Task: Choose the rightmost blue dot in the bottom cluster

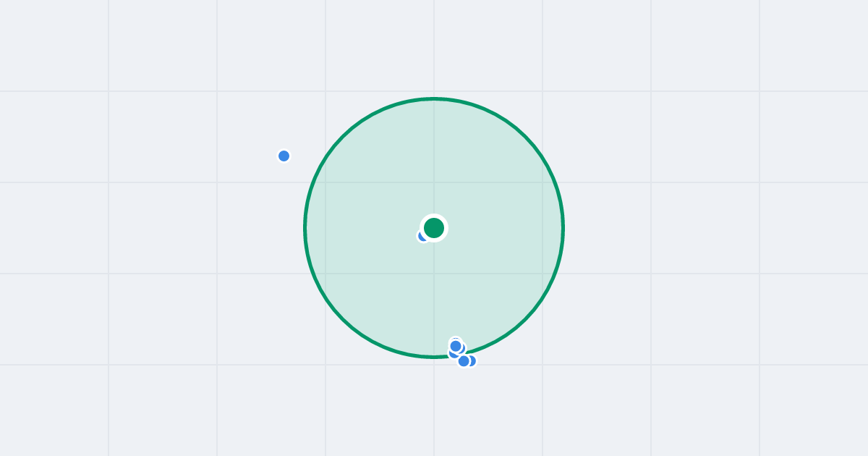Action: (470, 360)
